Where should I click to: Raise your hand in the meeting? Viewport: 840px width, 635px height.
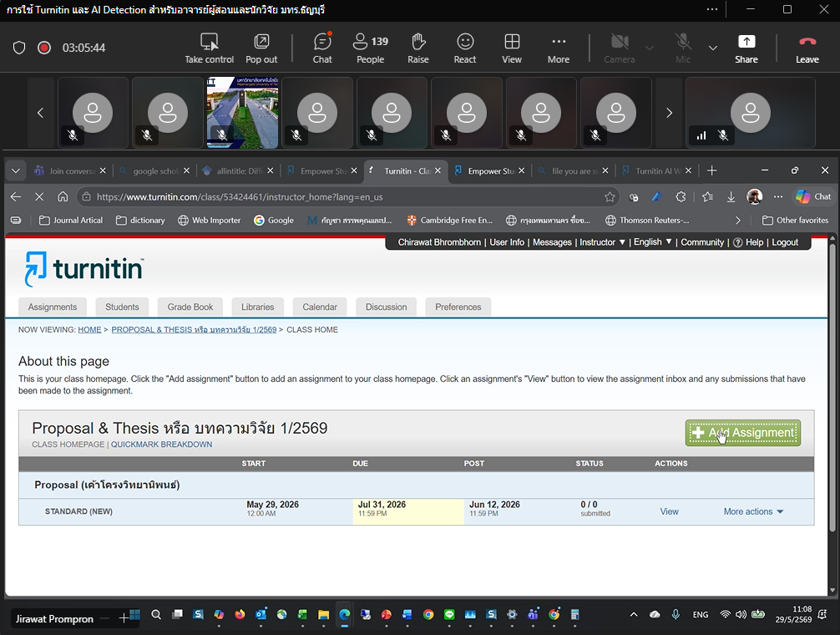(417, 48)
